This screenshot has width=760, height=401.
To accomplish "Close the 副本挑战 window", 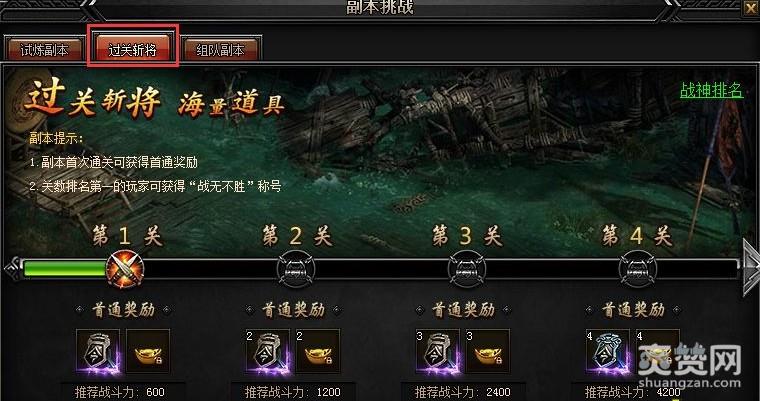I will point(751,8).
